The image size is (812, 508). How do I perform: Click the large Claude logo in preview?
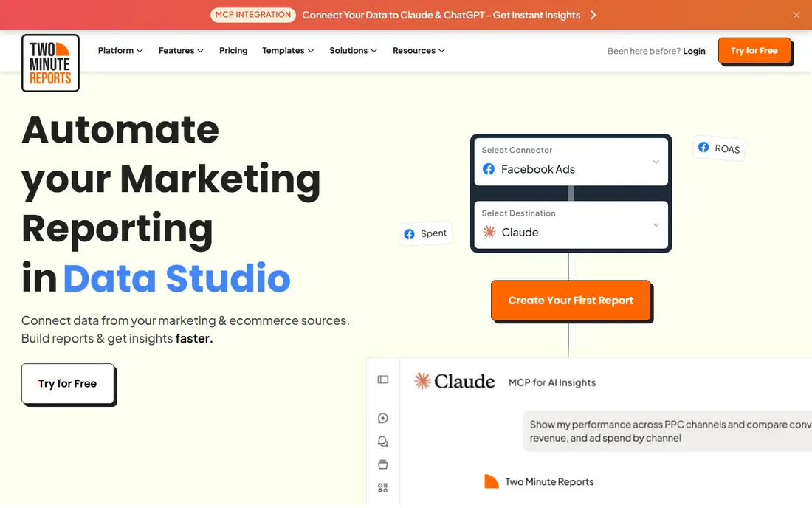click(x=454, y=381)
